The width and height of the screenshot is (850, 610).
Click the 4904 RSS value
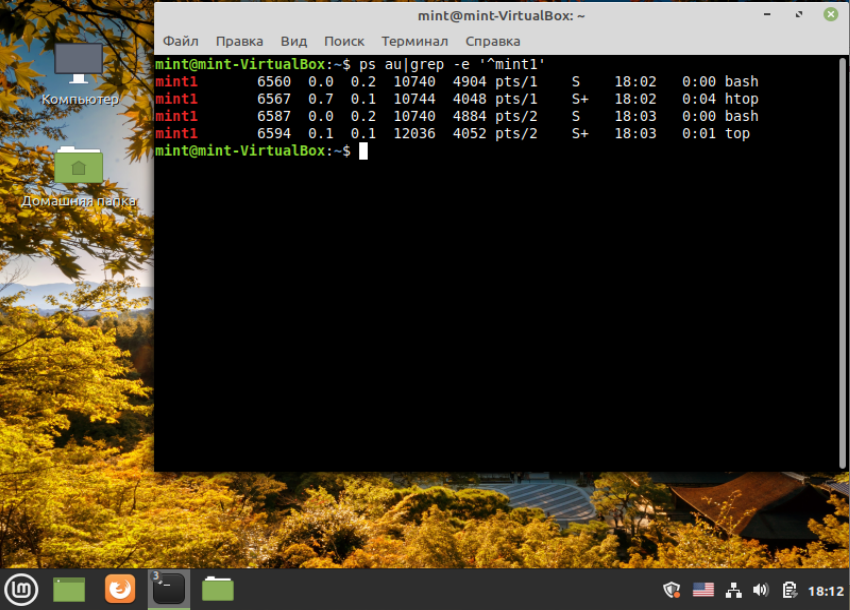point(469,81)
